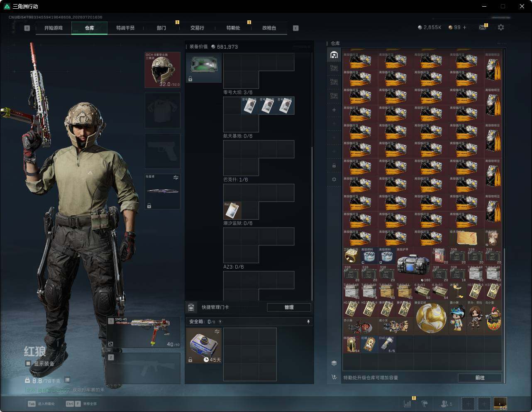Select the SMG-45 primary weapon slot

(143, 332)
